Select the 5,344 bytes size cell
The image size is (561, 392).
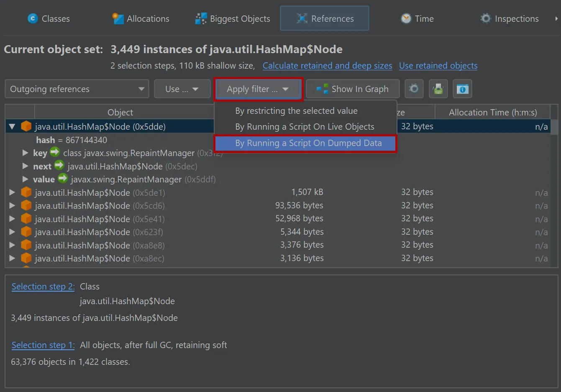point(302,232)
